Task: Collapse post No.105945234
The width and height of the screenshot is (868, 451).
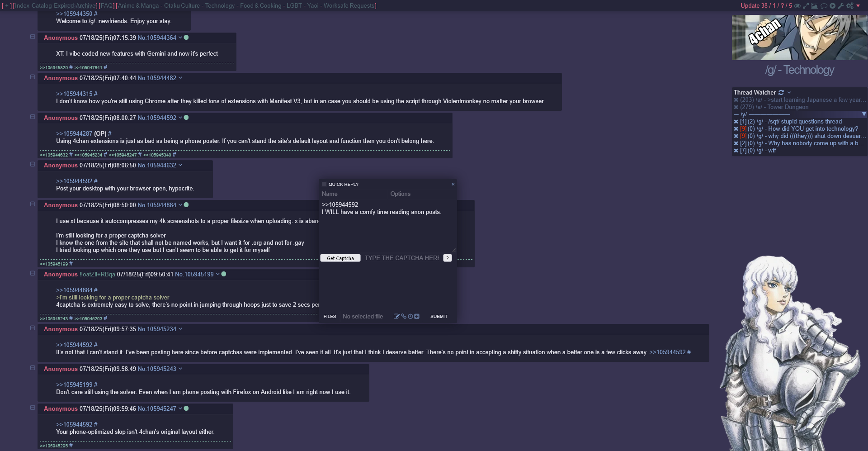Action: [x=33, y=328]
